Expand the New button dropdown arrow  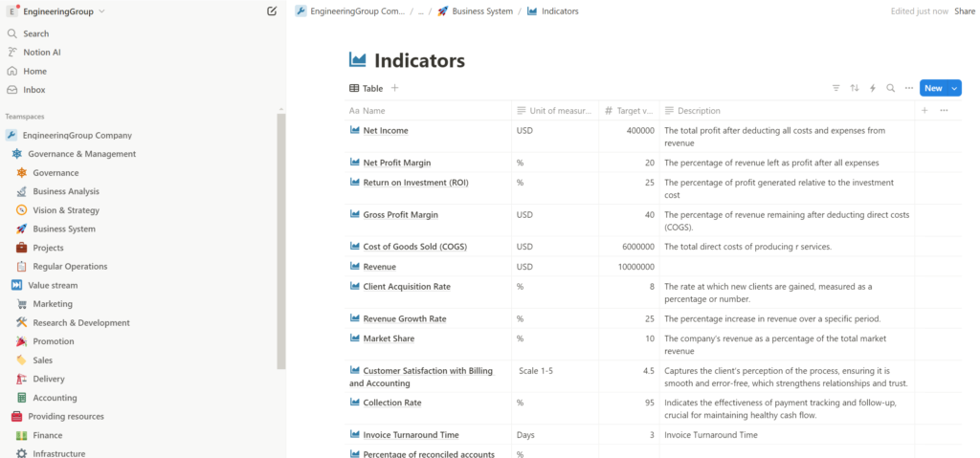pyautogui.click(x=954, y=88)
